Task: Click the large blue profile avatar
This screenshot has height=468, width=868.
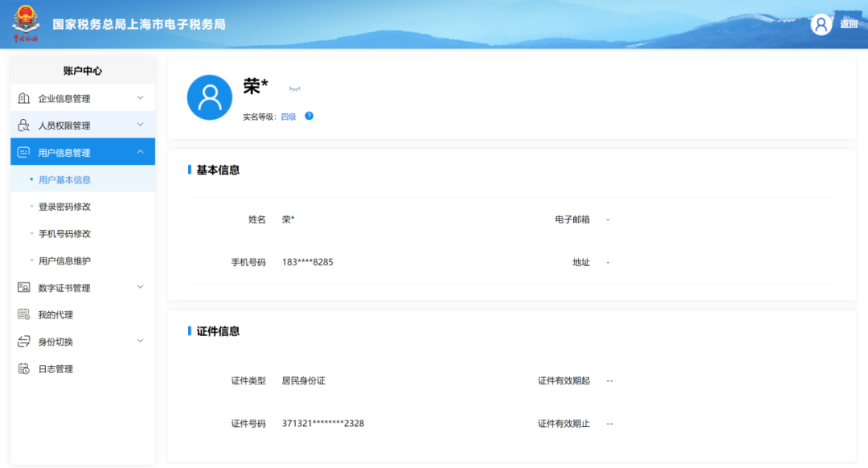Action: pos(209,97)
